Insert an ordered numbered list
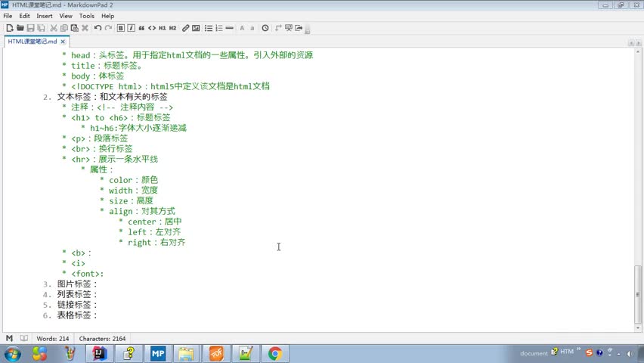The width and height of the screenshot is (644, 363). (x=219, y=28)
